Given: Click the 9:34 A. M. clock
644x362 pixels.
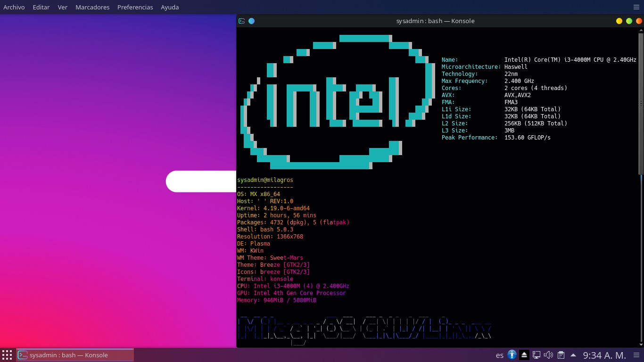Looking at the screenshot, I should 604,355.
